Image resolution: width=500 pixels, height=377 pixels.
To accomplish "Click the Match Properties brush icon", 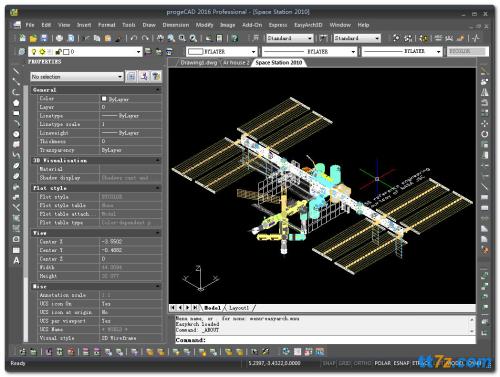I will (x=118, y=38).
